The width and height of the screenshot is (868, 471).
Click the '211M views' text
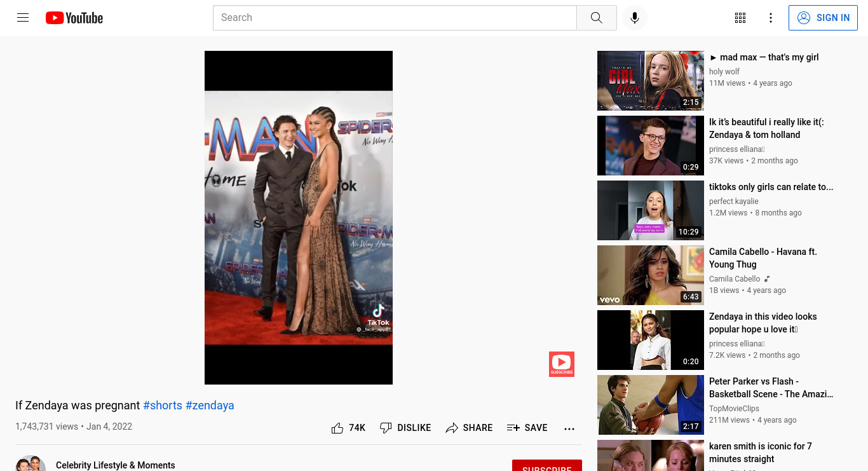point(729,420)
